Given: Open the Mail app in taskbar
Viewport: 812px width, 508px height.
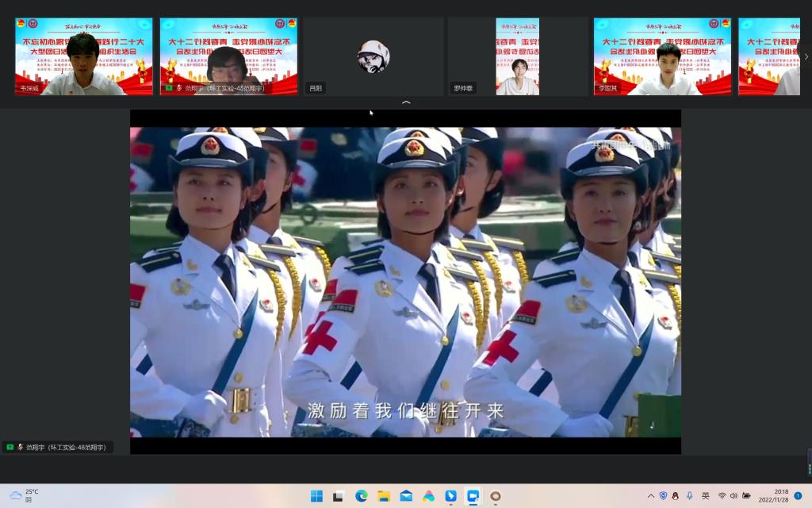Looking at the screenshot, I should (406, 496).
